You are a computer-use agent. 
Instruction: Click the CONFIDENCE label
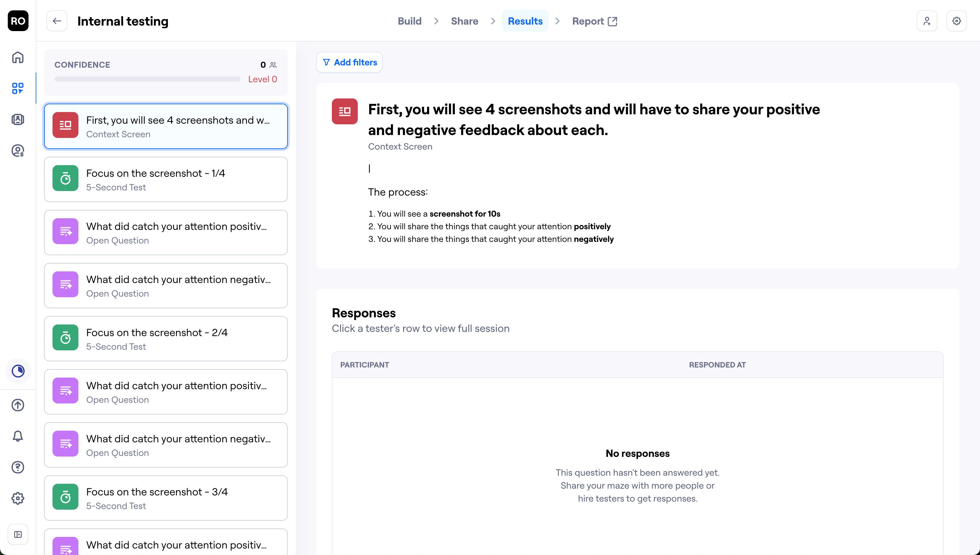click(82, 65)
